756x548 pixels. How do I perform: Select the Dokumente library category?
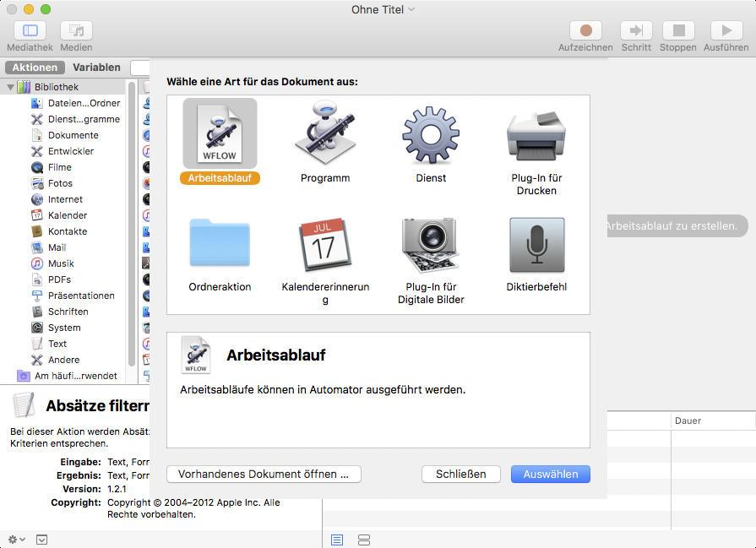[65, 135]
